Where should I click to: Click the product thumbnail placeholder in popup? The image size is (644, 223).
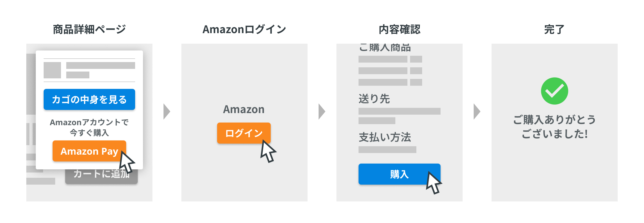(x=52, y=70)
